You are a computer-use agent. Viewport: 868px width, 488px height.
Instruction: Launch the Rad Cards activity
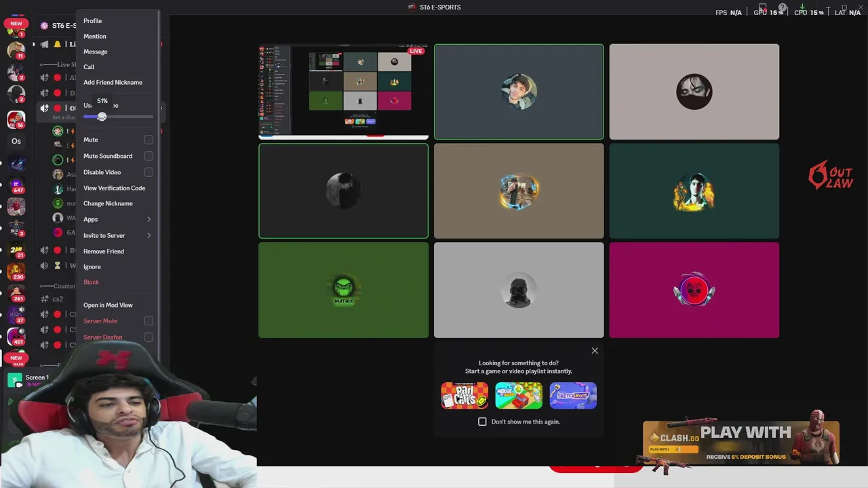click(465, 396)
